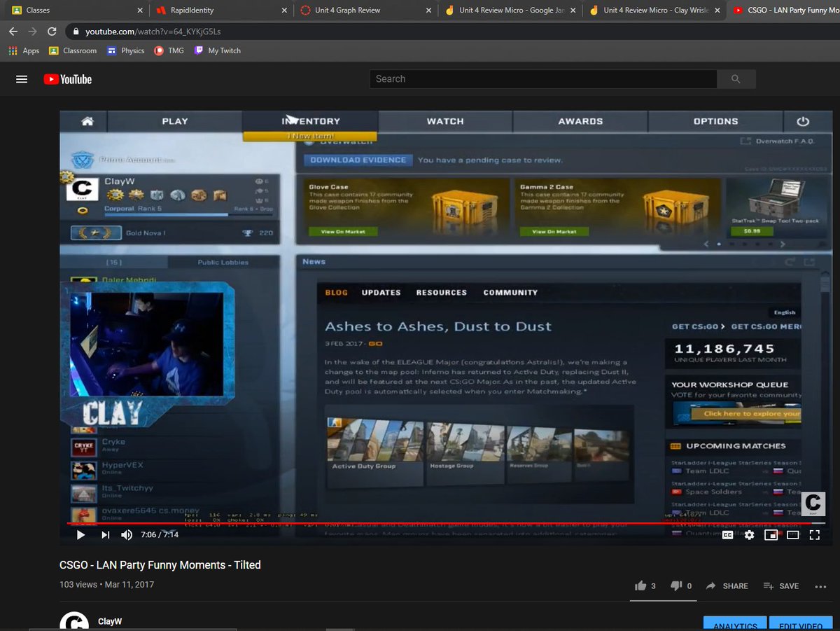This screenshot has height=631, width=840.
Task: Click OPTIONS in the CS:GO top menu
Action: [715, 121]
